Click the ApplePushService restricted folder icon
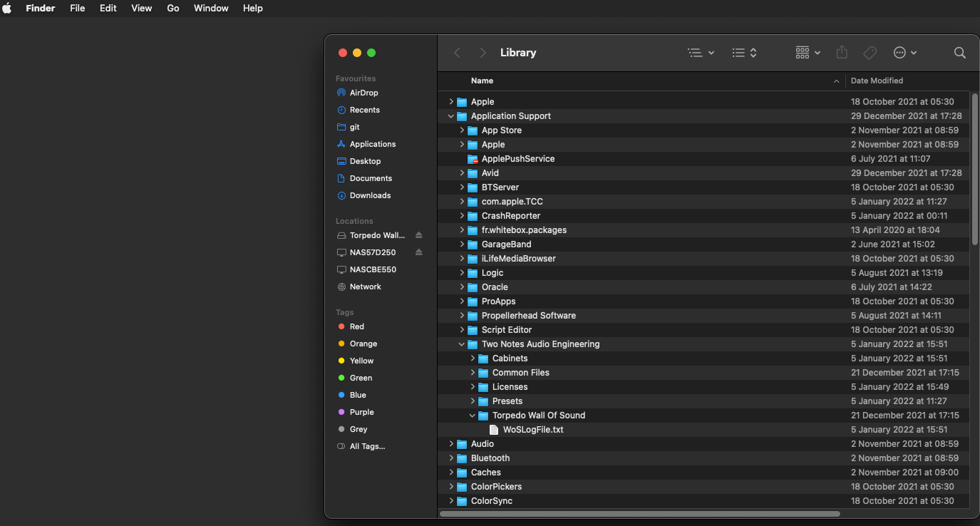The height and width of the screenshot is (526, 980). (x=472, y=159)
